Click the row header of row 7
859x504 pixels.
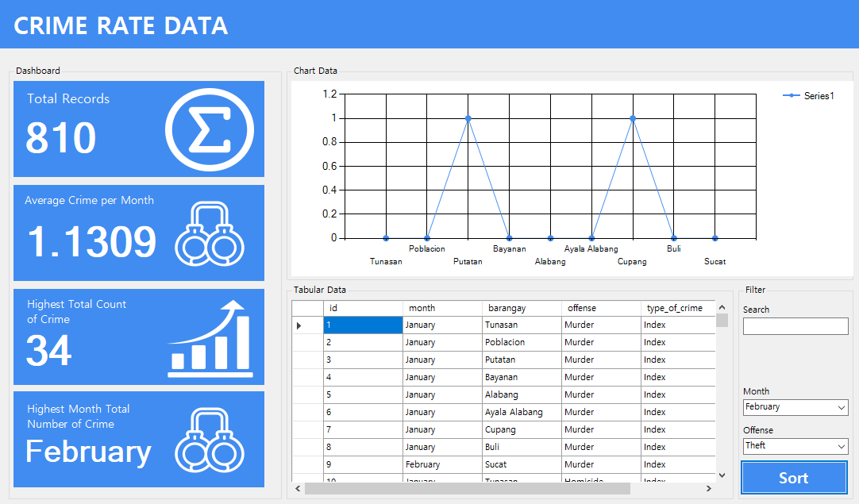tap(307, 430)
